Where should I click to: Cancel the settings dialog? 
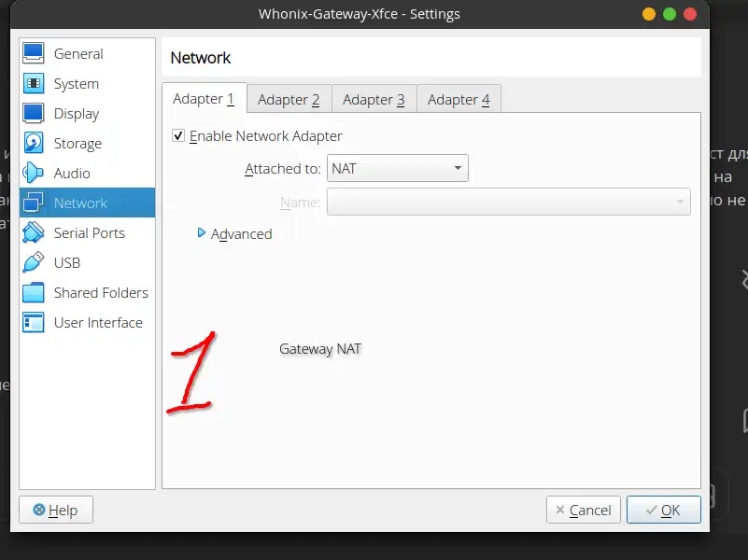tap(584, 510)
